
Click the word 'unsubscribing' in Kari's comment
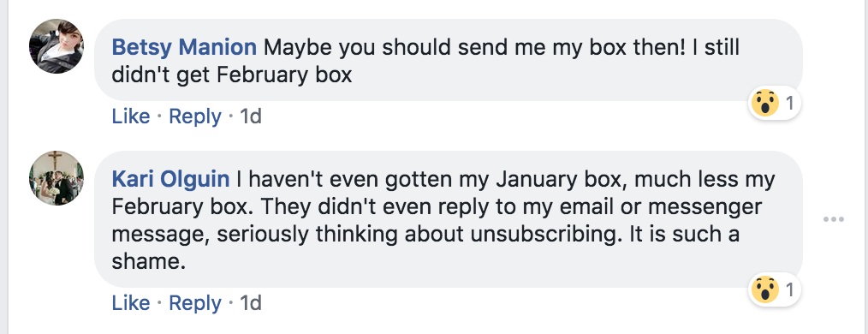coord(544,235)
